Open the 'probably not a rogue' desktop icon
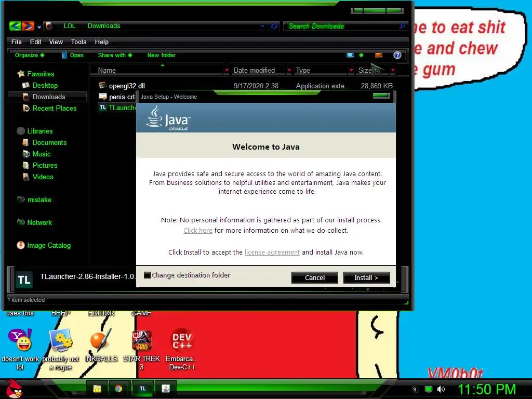 click(61, 350)
